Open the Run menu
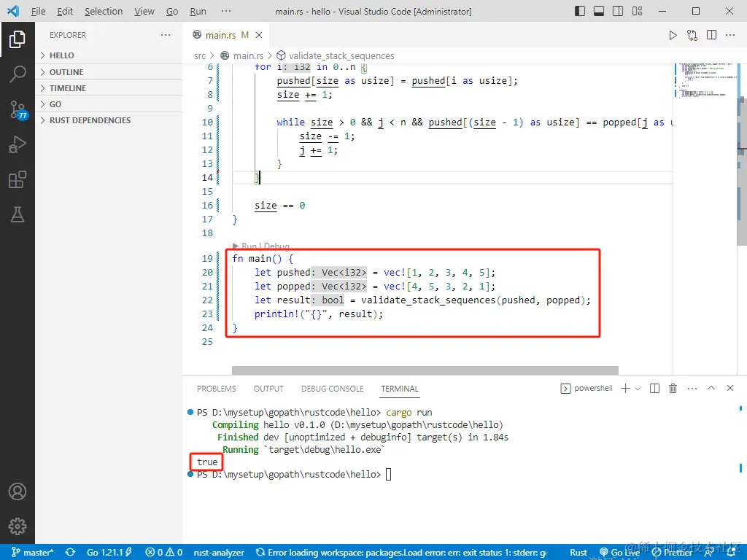747x560 pixels. point(198,11)
